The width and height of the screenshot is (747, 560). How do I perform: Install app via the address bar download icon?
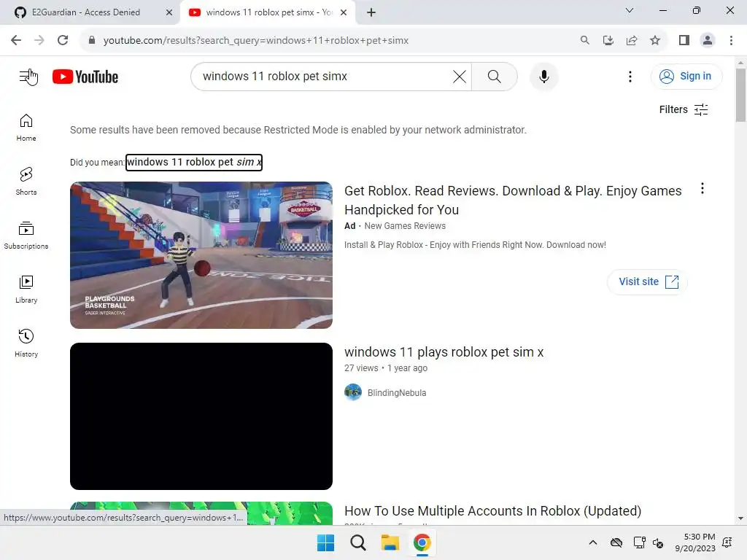point(608,41)
